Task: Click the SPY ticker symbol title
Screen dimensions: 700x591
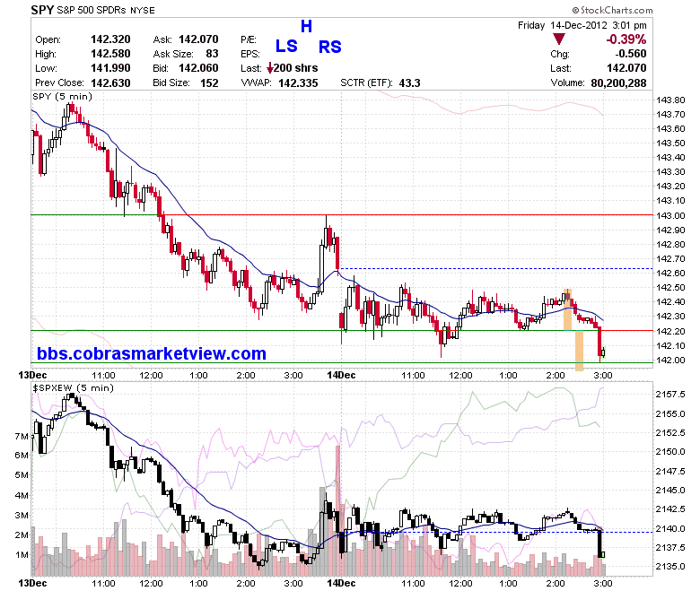Action: [42, 10]
